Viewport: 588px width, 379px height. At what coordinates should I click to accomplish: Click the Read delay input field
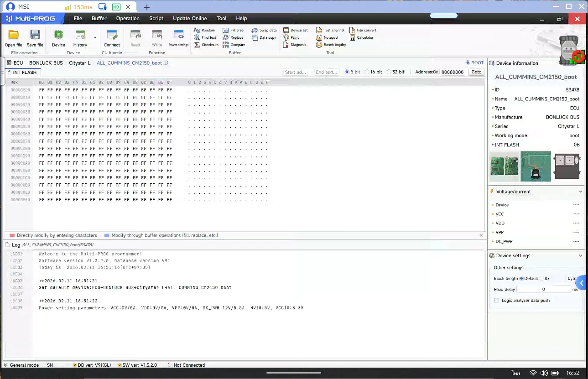click(x=544, y=289)
